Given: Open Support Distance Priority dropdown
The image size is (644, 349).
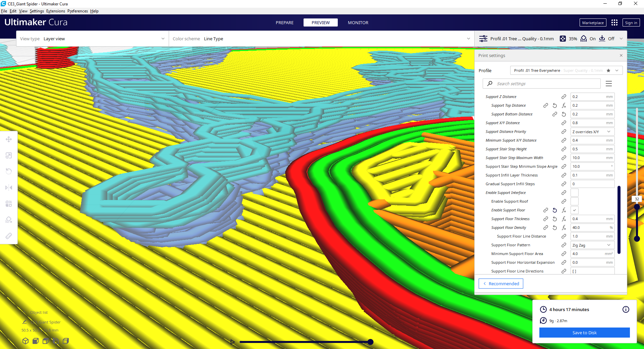Looking at the screenshot, I should click(592, 132).
